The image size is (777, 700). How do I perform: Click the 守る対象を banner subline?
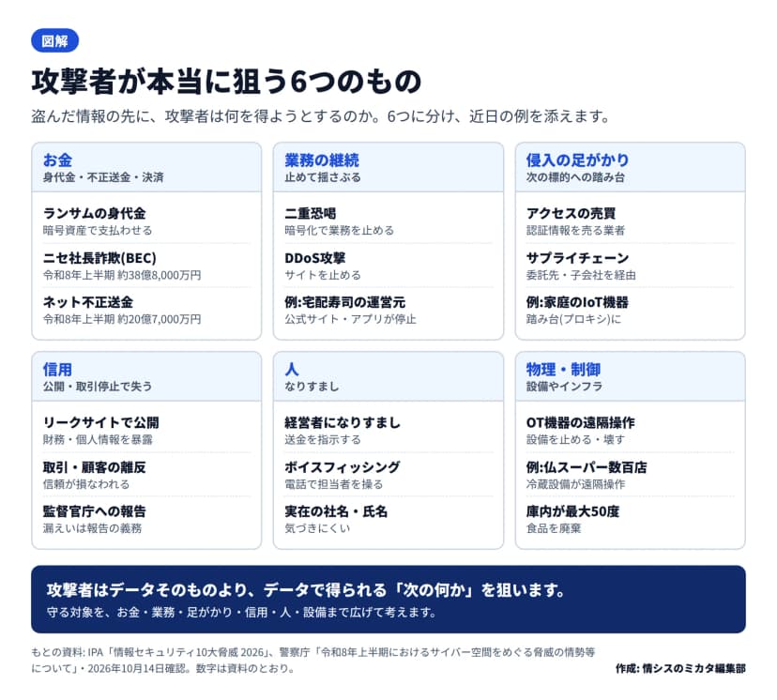(241, 613)
